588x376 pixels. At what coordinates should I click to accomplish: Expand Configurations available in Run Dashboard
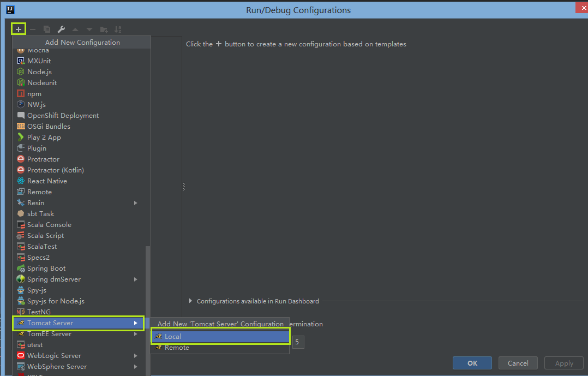coord(190,301)
